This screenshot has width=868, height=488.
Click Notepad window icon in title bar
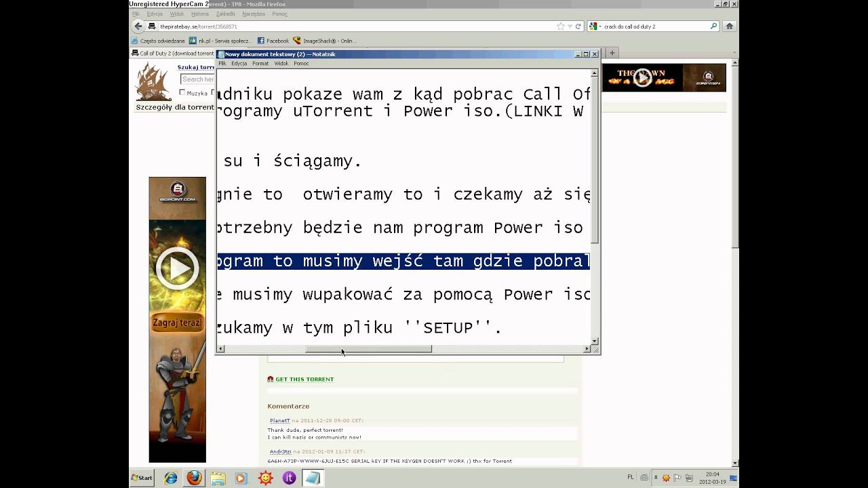[x=220, y=54]
